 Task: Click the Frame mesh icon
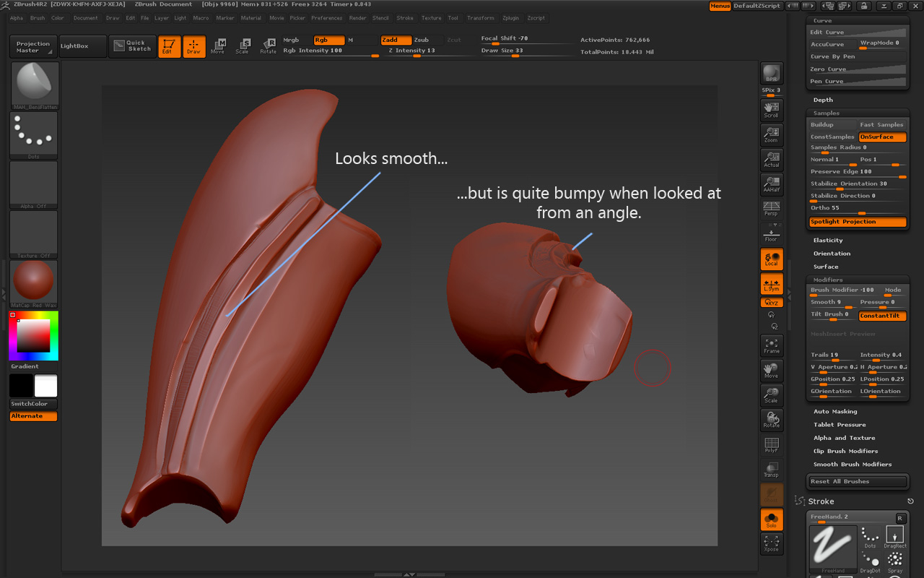click(x=772, y=345)
